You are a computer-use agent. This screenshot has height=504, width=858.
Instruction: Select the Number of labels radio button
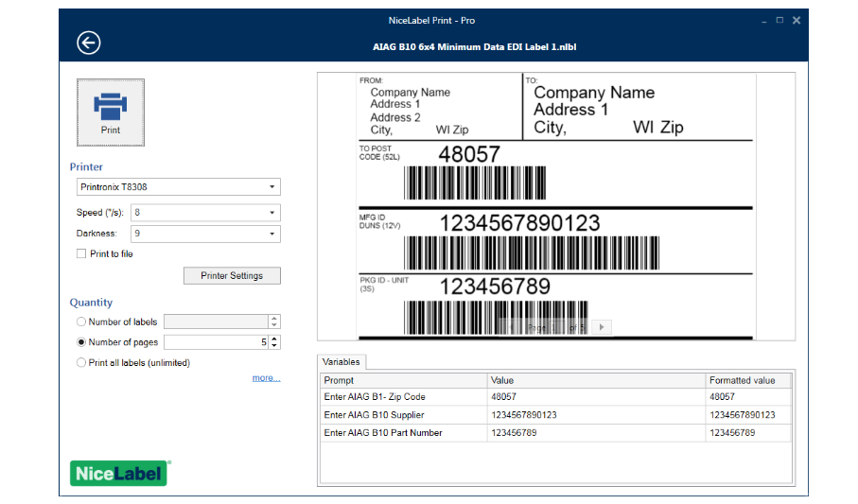(81, 322)
